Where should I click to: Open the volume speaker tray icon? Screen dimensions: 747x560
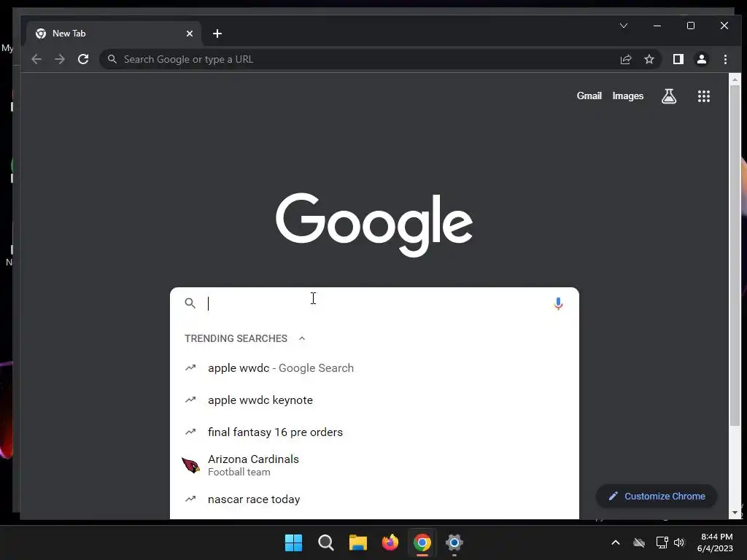click(679, 542)
